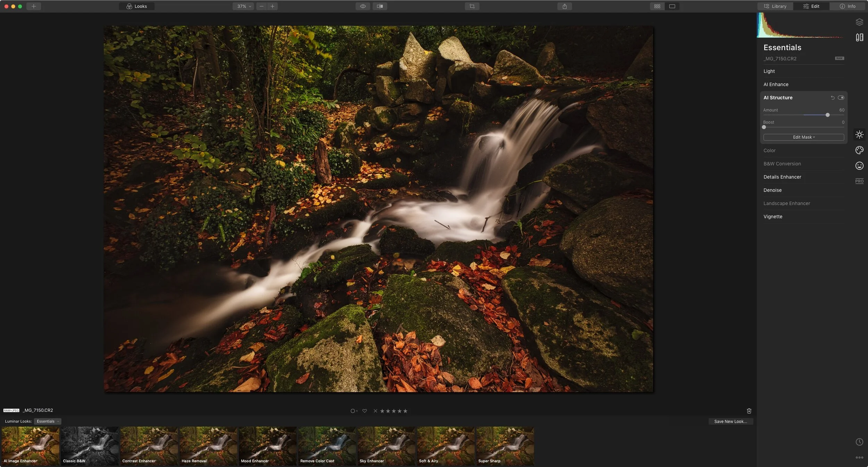Image resolution: width=868 pixels, height=467 pixels.
Task: Open the Essentials looks category dropdown
Action: coord(48,422)
